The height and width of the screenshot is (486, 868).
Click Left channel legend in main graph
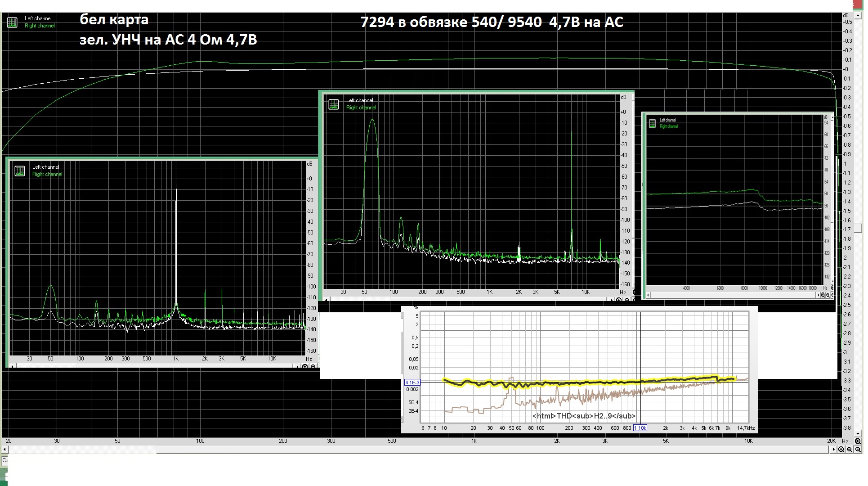(38, 18)
